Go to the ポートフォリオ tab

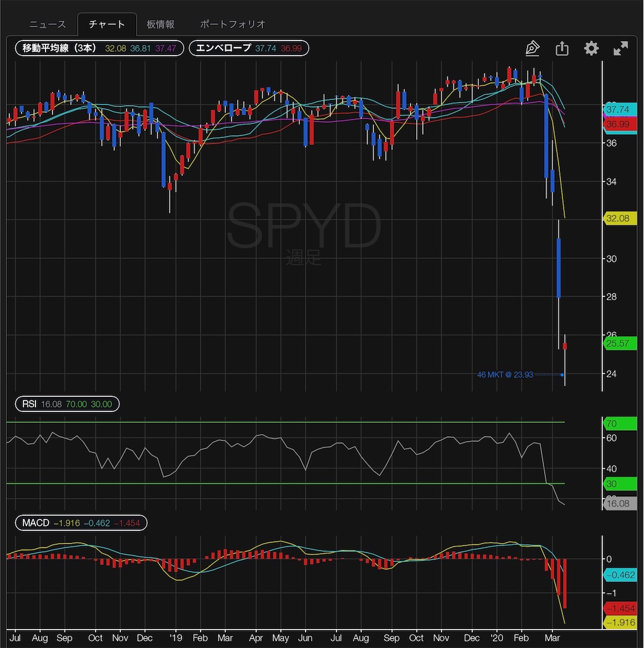tap(233, 25)
